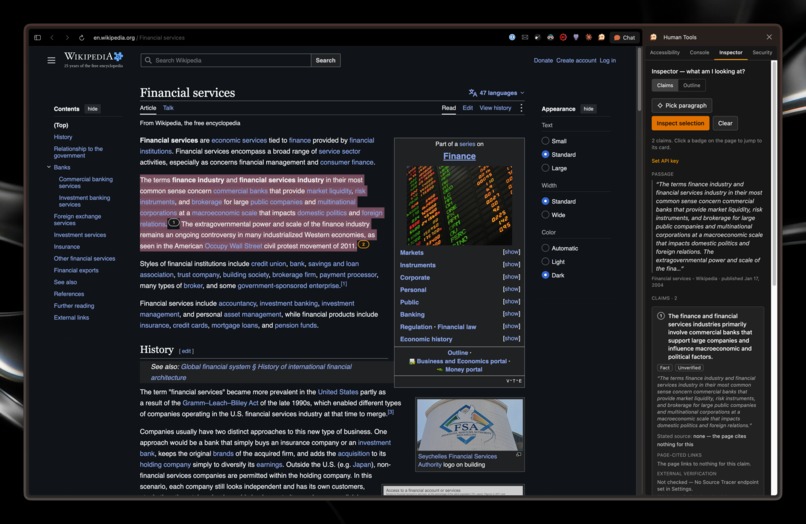Select Standard width radio
806x524 pixels.
545,201
